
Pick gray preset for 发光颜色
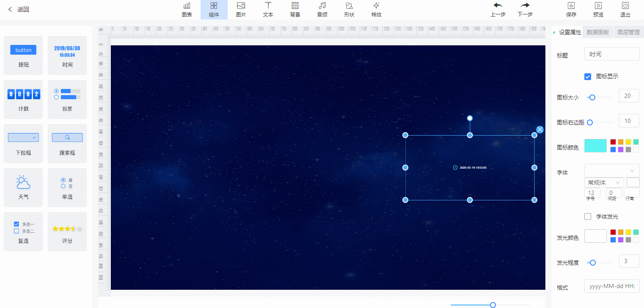coord(628,240)
